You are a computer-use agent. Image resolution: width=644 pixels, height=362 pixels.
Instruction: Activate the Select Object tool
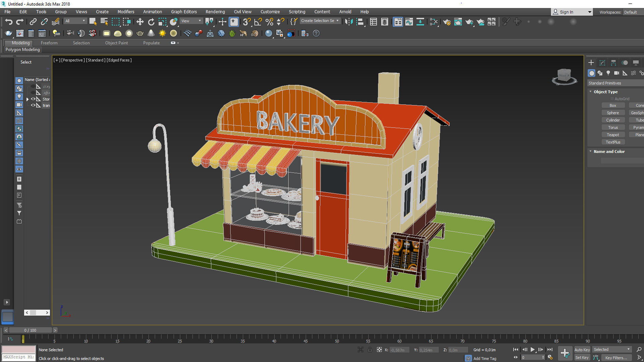pos(93,22)
